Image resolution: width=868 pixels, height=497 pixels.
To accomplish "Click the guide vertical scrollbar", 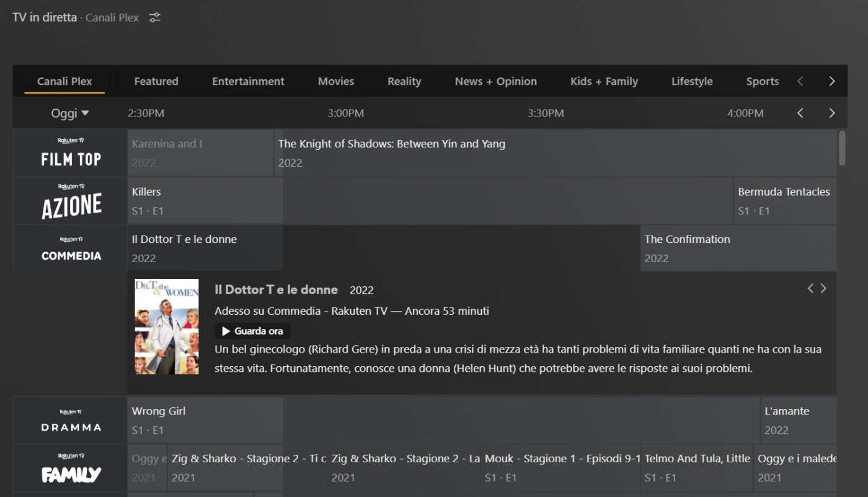I will tap(842, 148).
